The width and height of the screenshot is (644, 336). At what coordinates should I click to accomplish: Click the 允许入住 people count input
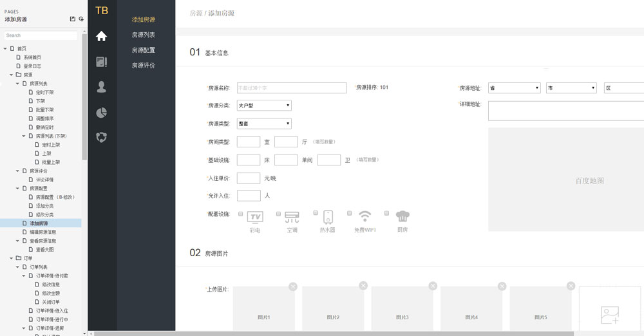pos(249,196)
